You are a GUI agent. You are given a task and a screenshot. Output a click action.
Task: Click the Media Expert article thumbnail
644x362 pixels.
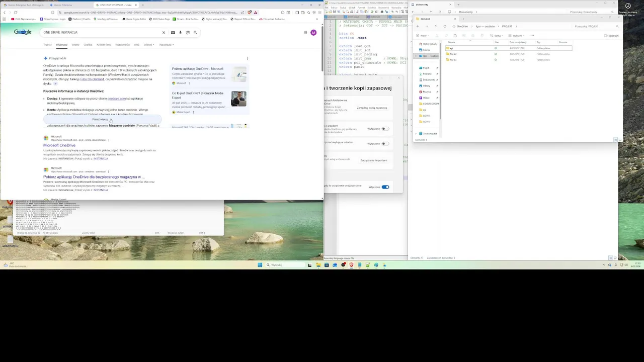click(x=238, y=99)
